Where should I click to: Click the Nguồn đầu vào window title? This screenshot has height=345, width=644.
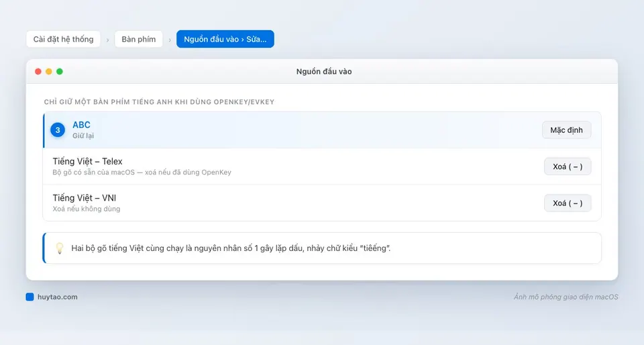324,71
